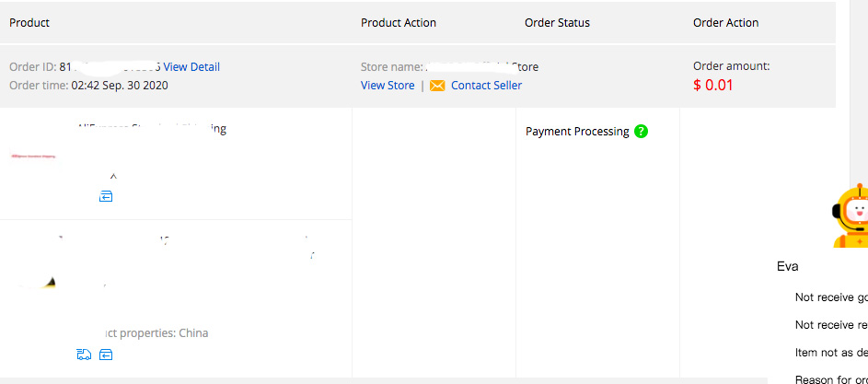The width and height of the screenshot is (868, 384).
Task: Open the Eva robot assistant avatar
Action: [851, 216]
